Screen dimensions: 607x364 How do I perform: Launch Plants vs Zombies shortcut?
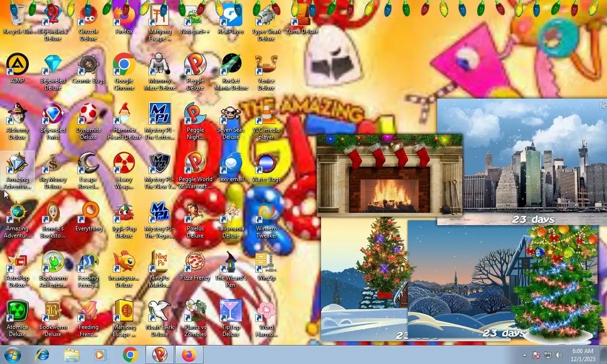click(195, 318)
